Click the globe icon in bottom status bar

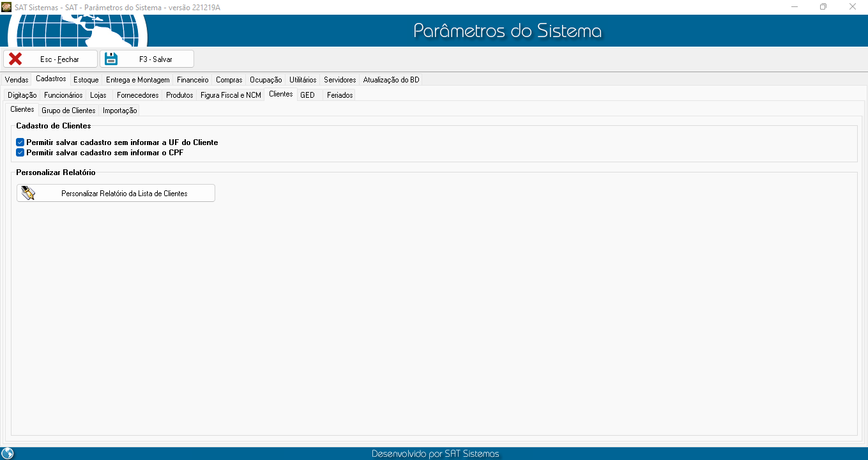(8, 454)
